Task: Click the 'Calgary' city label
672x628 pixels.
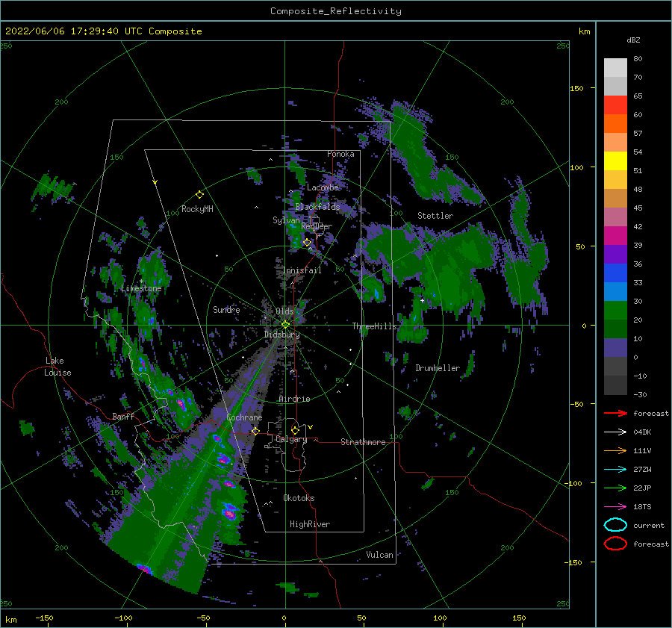Action: [291, 439]
